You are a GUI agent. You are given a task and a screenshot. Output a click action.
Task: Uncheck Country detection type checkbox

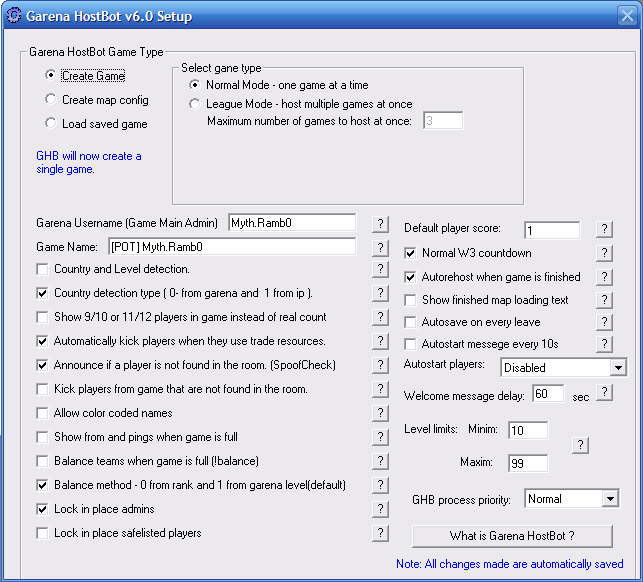click(x=42, y=293)
